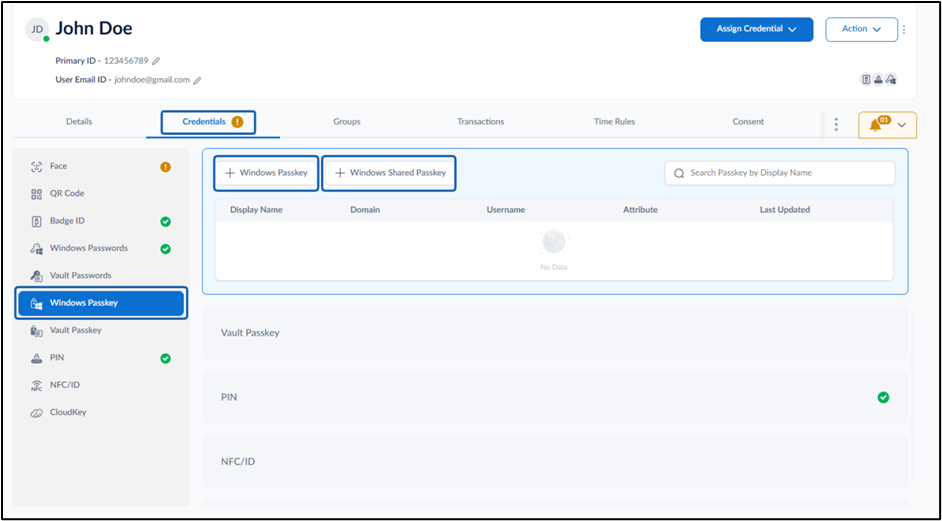Open the Assign Credential dropdown
The height and width of the screenshot is (521, 942).
[756, 29]
